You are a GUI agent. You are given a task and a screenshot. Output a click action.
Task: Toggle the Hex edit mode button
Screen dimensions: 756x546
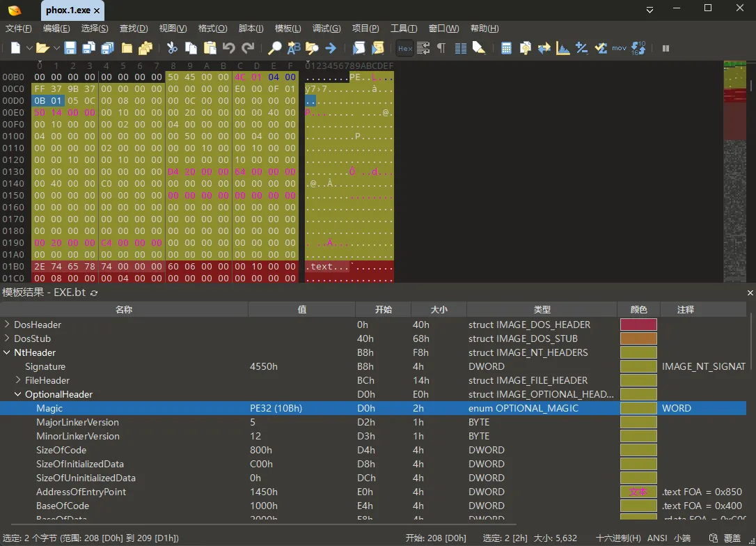coord(405,48)
